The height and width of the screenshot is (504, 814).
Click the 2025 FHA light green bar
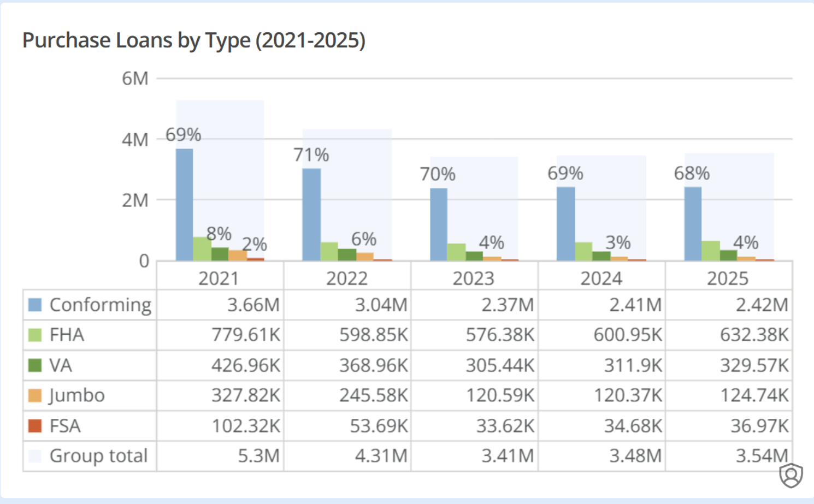(x=710, y=251)
